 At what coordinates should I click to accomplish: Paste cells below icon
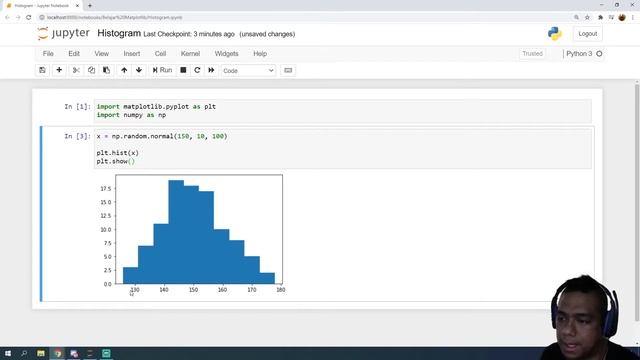click(x=106, y=70)
